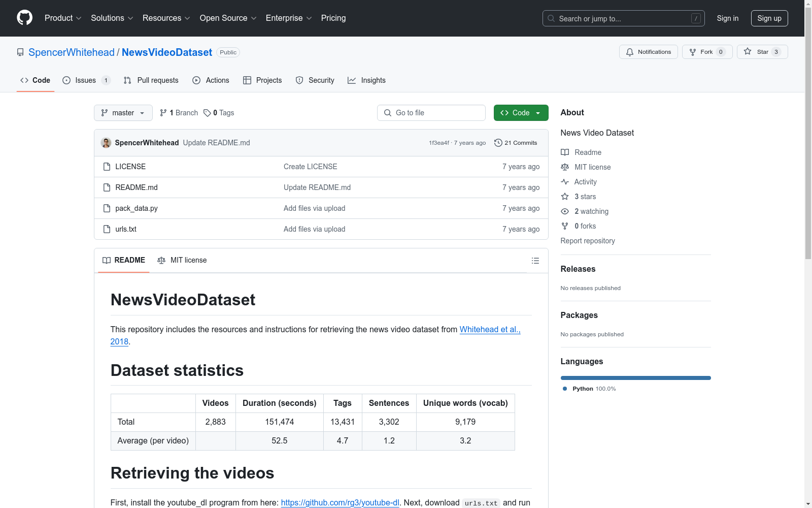Screen dimensions: 812x508
Task: Open the GitHub home logo
Action: [x=24, y=18]
